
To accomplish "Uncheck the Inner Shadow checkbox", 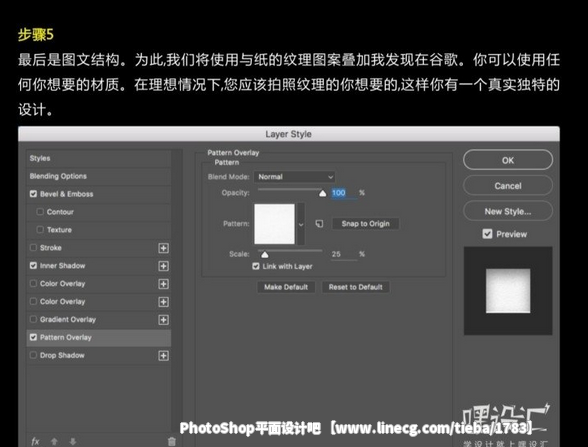I will click(x=33, y=266).
